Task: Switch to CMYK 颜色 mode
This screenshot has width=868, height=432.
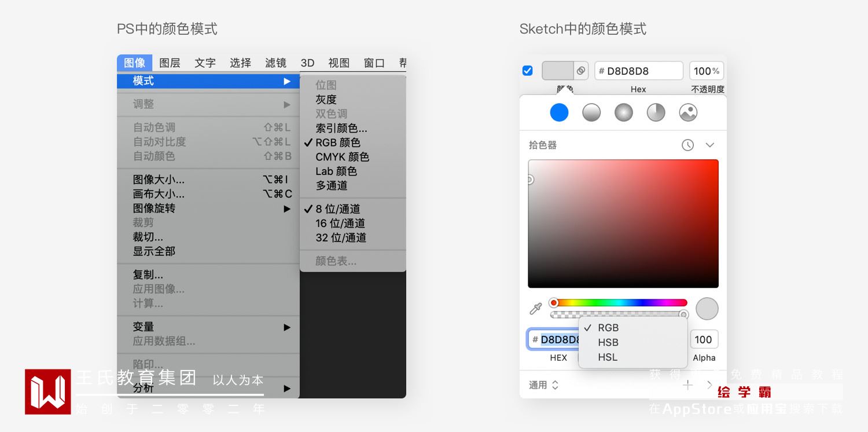Action: coord(353,157)
